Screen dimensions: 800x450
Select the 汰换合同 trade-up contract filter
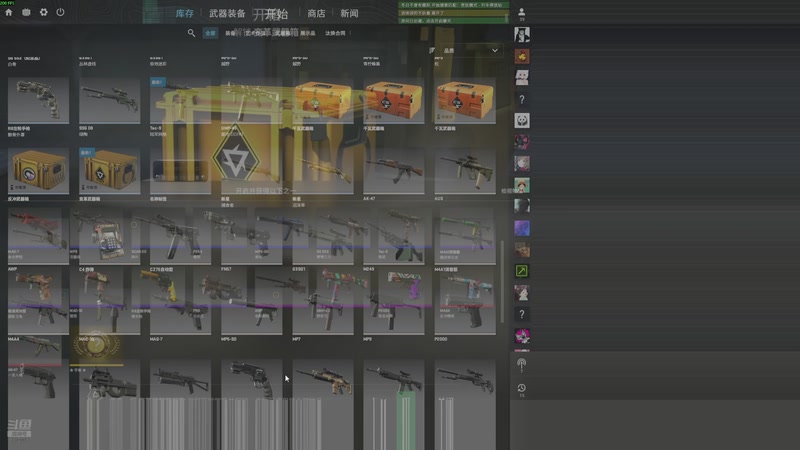[335, 33]
